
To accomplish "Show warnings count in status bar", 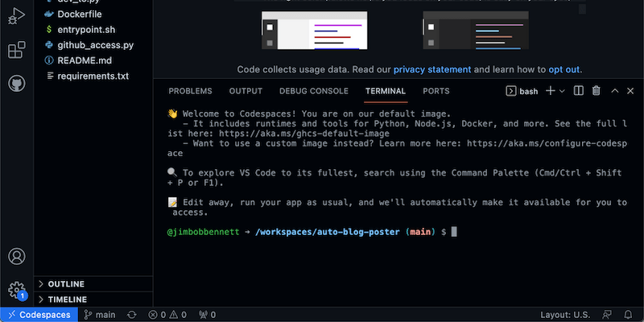I will click(177, 315).
